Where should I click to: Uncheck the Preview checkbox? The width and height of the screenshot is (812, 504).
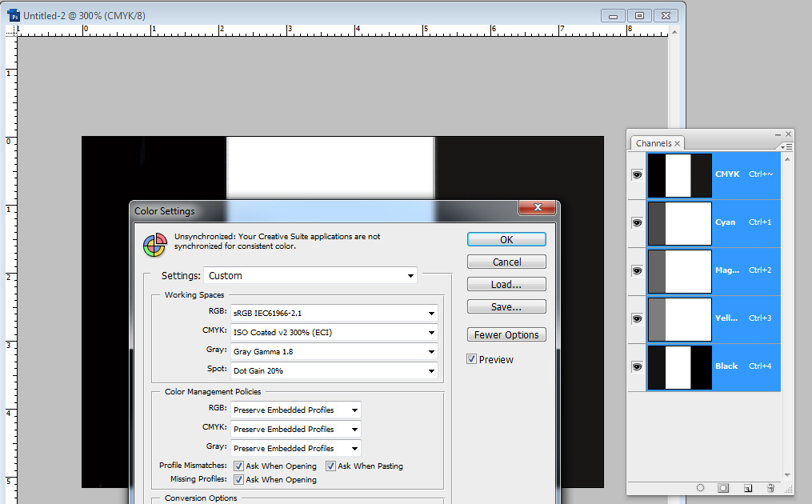click(x=472, y=359)
